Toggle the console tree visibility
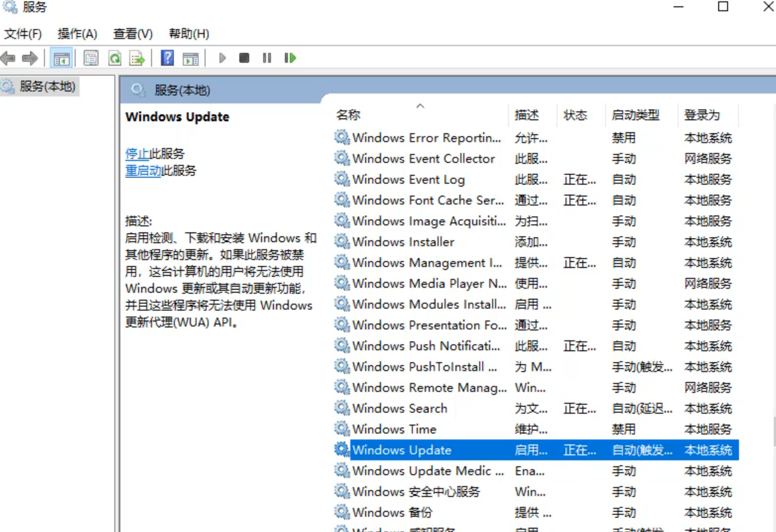The width and height of the screenshot is (776, 532). pyautogui.click(x=61, y=57)
